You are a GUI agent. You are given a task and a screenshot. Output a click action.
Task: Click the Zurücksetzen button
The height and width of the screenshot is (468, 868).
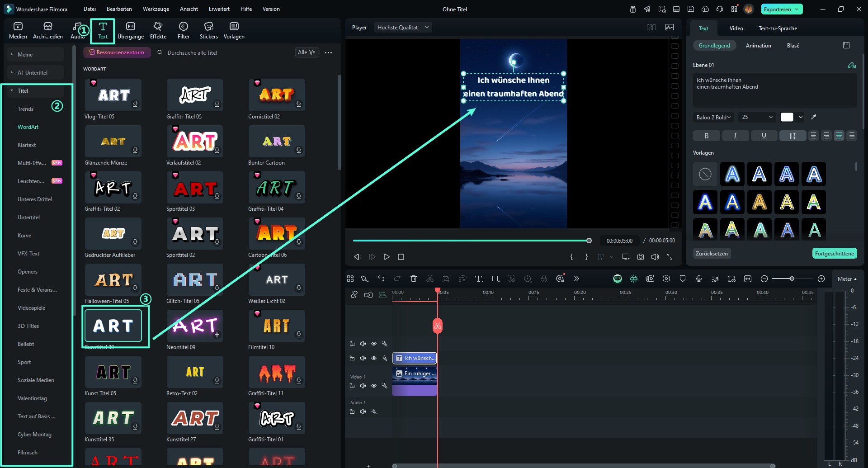click(712, 254)
